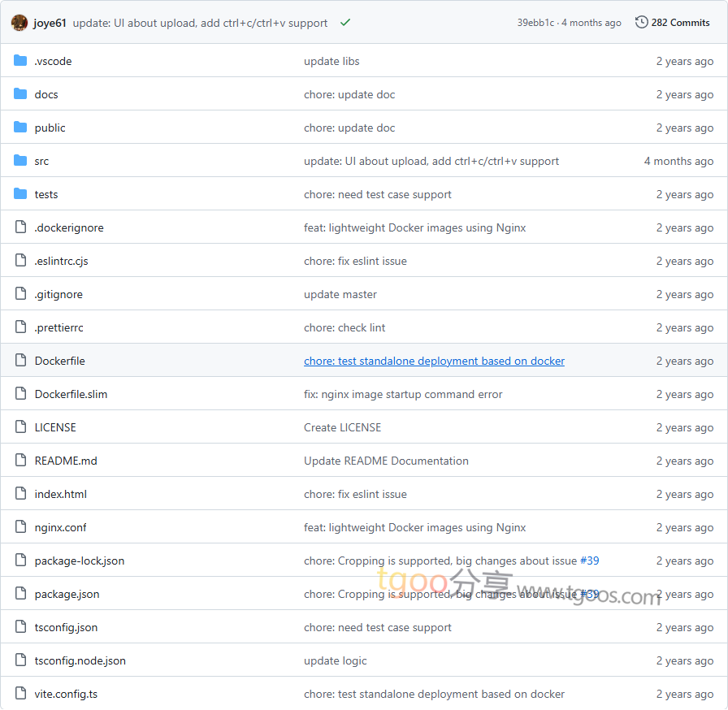728x710 pixels.
Task: Open the Dockerfile.slim file
Action: (71, 394)
